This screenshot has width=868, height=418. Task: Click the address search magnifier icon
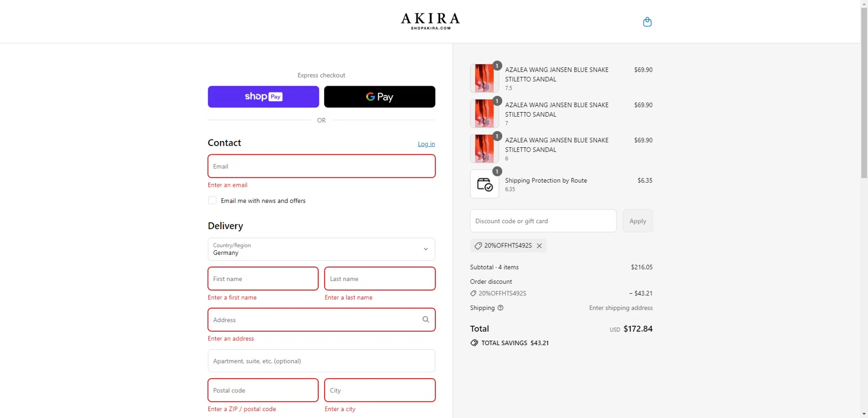[425, 320]
